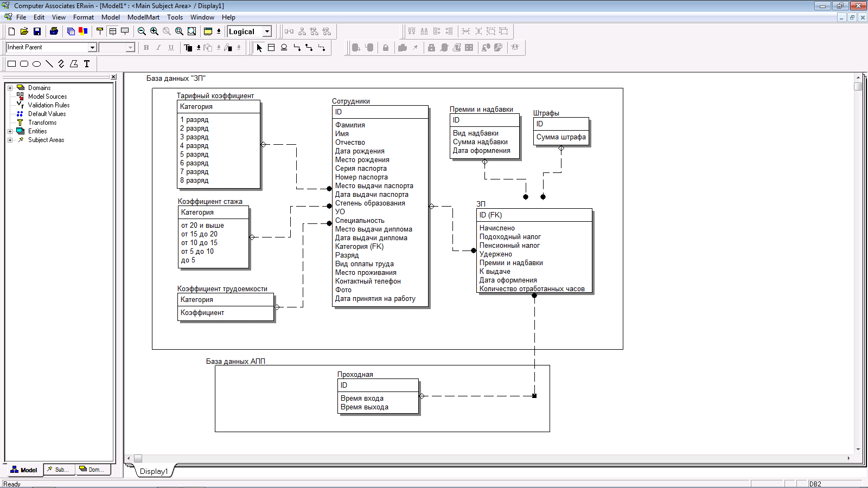Select the ЗП entity title
The image size is (868, 488).
tap(481, 204)
